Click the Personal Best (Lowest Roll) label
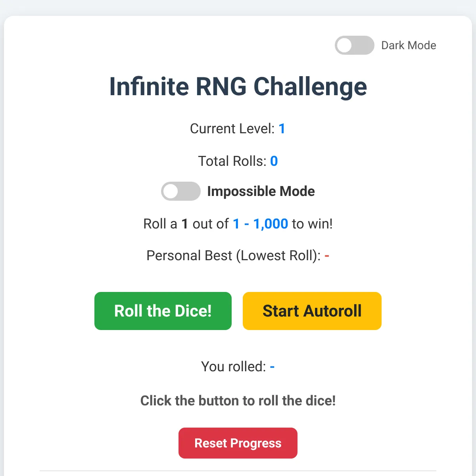This screenshot has width=476, height=476. point(234,255)
